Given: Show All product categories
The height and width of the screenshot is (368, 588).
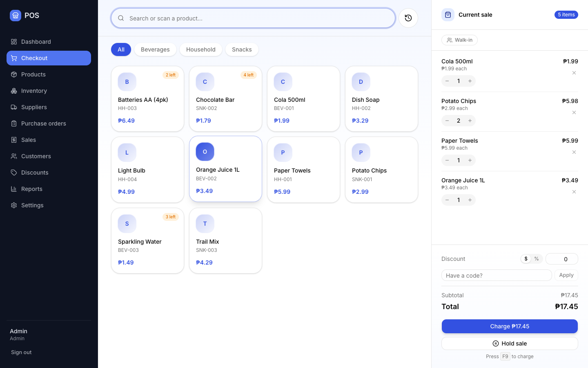Looking at the screenshot, I should [121, 49].
